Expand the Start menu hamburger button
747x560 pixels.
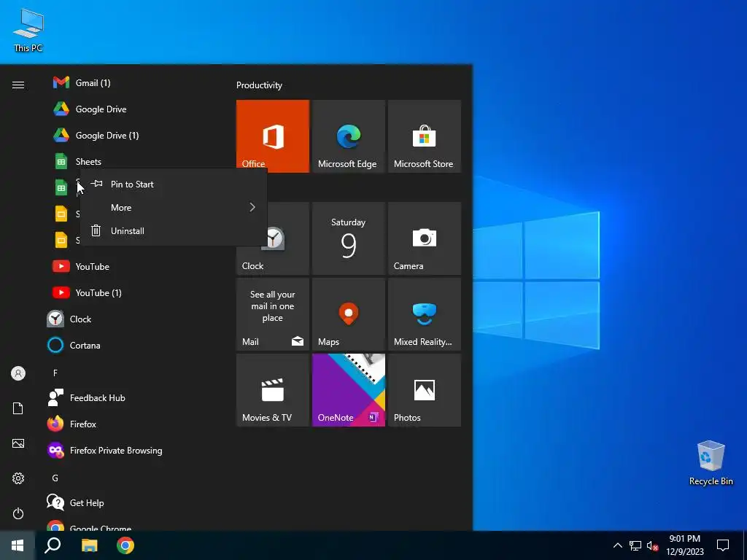coord(18,85)
